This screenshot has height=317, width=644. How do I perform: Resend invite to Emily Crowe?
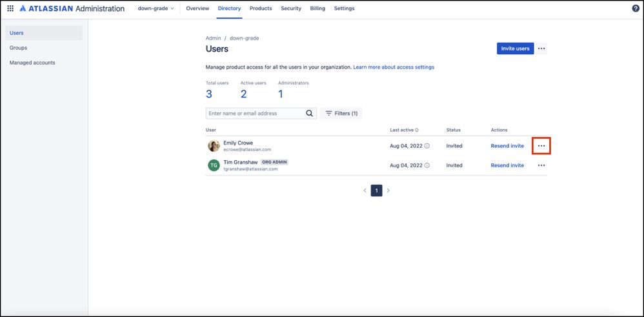(507, 146)
